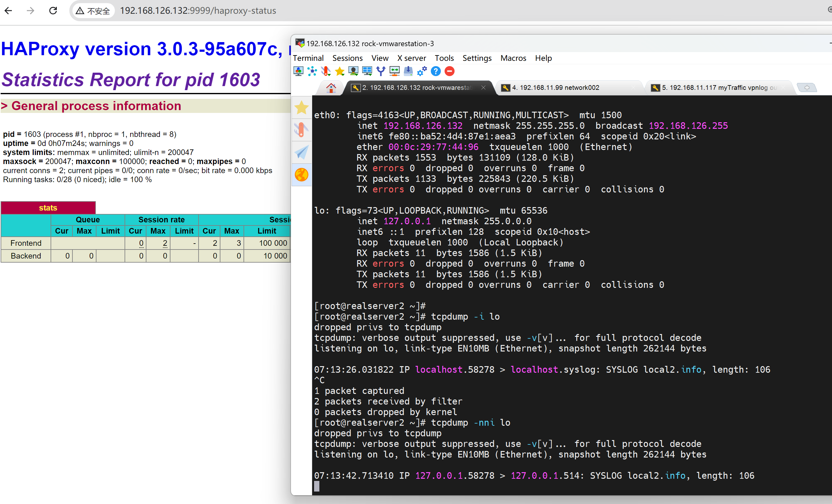
Task: Click the new tab plus button
Action: pos(807,88)
